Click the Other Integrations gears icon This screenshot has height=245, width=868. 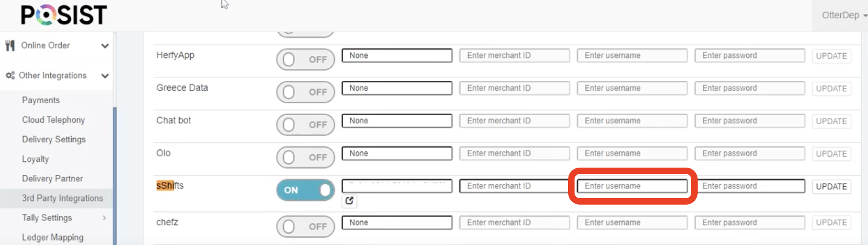pyautogui.click(x=10, y=75)
